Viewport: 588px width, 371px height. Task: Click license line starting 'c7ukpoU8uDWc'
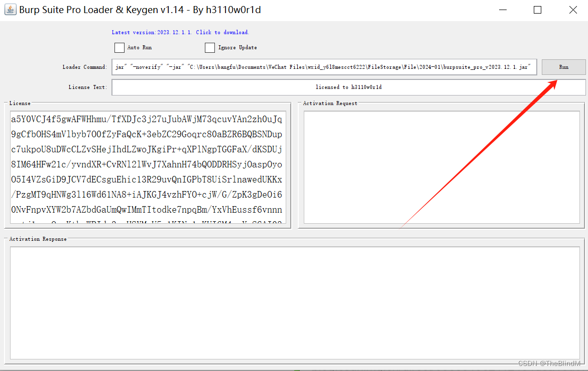pos(147,149)
